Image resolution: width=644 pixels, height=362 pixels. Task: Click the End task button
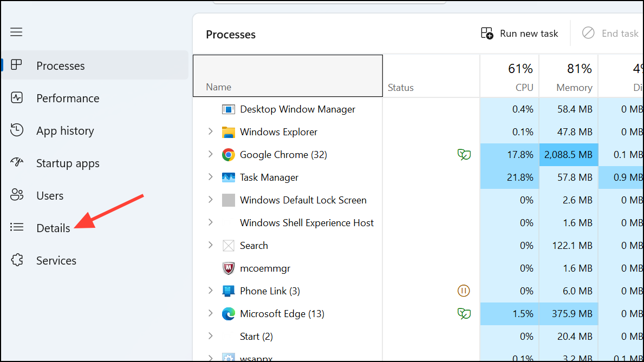610,33
